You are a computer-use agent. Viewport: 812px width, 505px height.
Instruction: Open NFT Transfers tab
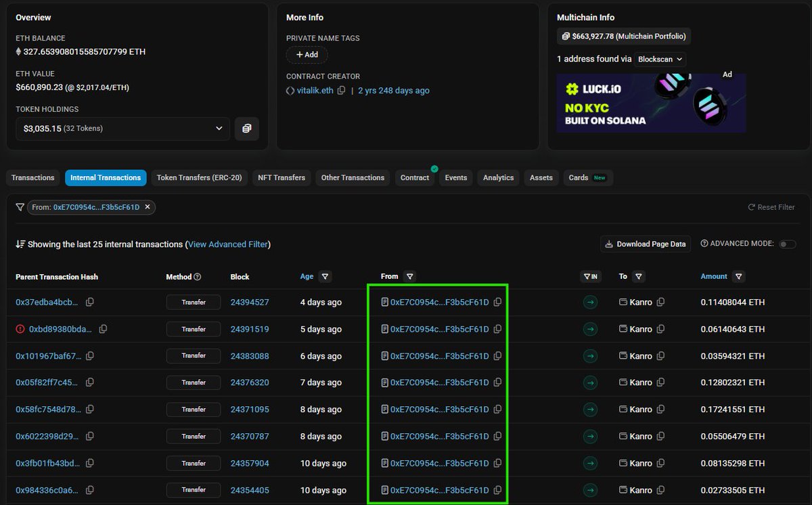(281, 178)
